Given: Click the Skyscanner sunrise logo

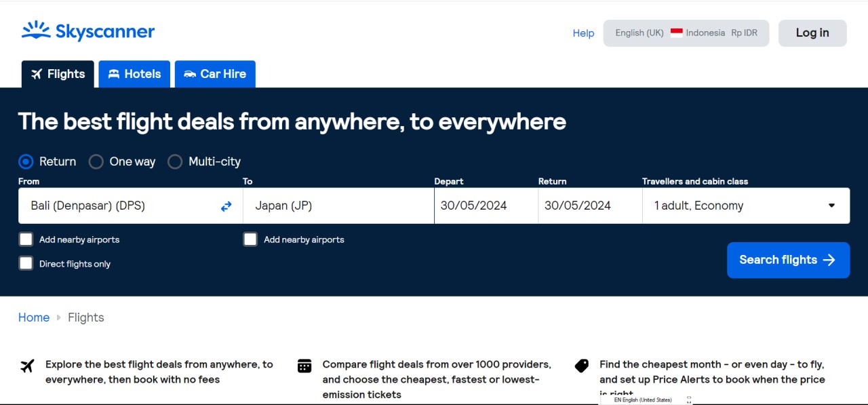Looking at the screenshot, I should tap(88, 31).
